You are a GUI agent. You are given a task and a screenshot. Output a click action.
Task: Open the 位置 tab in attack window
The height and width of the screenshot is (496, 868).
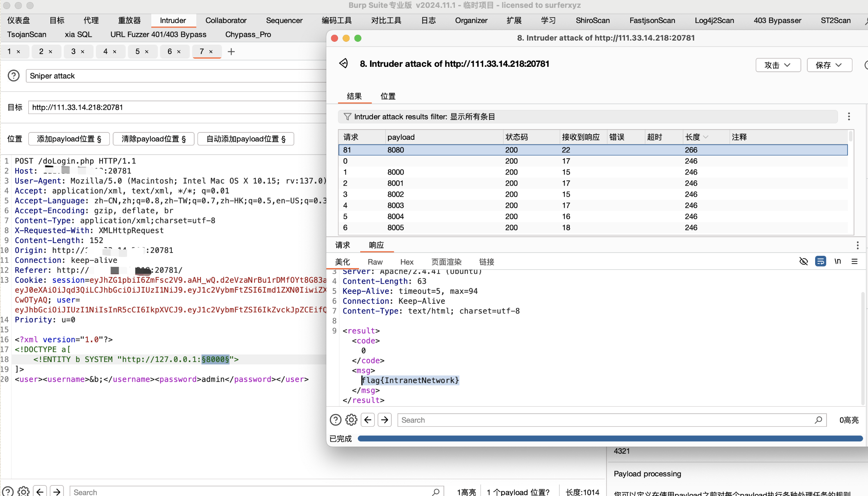click(388, 96)
